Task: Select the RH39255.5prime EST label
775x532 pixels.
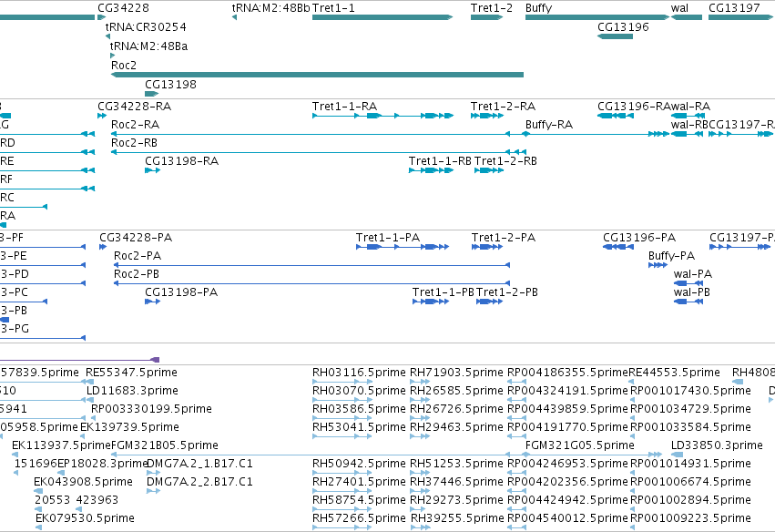Action: click(x=457, y=518)
